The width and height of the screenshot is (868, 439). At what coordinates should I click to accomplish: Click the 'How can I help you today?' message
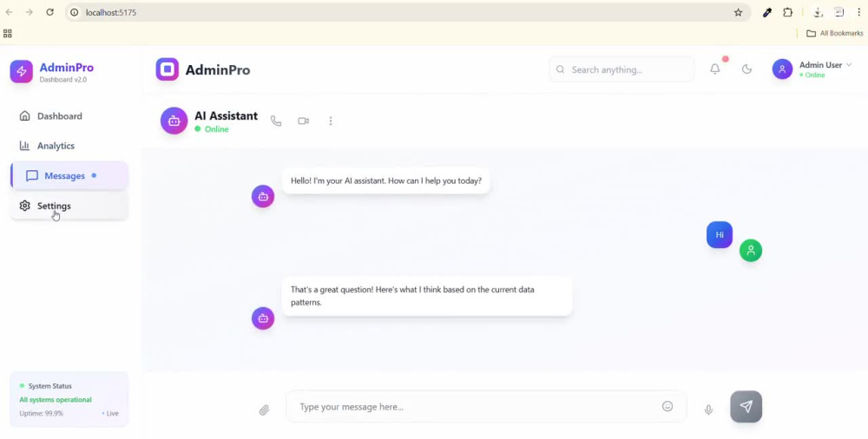tap(386, 180)
